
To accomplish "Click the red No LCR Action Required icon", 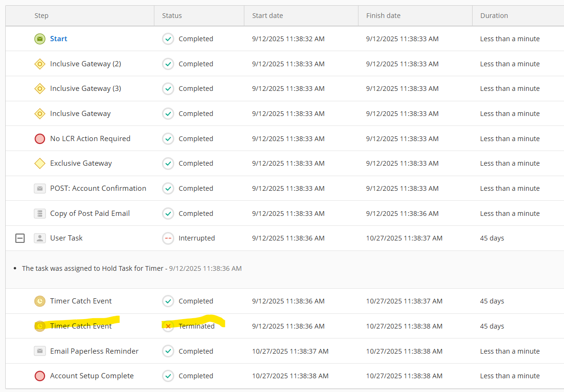I will pos(40,139).
